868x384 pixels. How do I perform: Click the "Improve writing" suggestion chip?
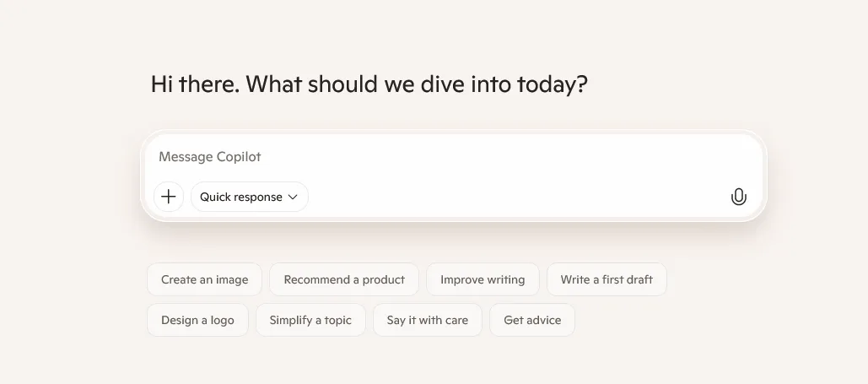tap(483, 279)
